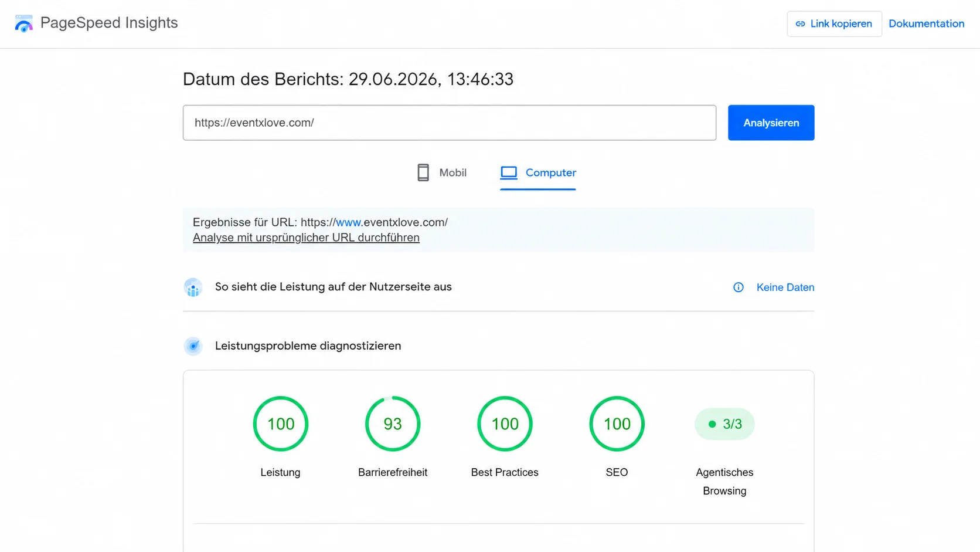This screenshot has height=552, width=980.
Task: Click the Link kopieren button
Action: pos(834,24)
